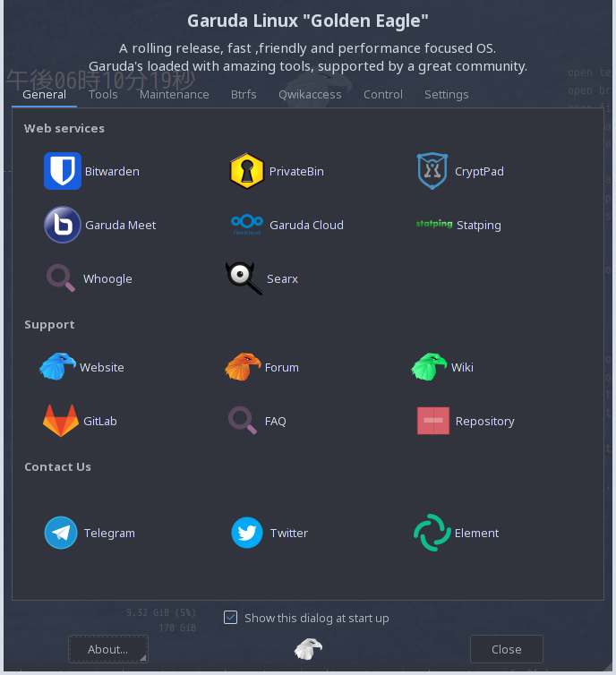This screenshot has height=675, width=616.
Task: Click the Forum label text
Action: 281,368
